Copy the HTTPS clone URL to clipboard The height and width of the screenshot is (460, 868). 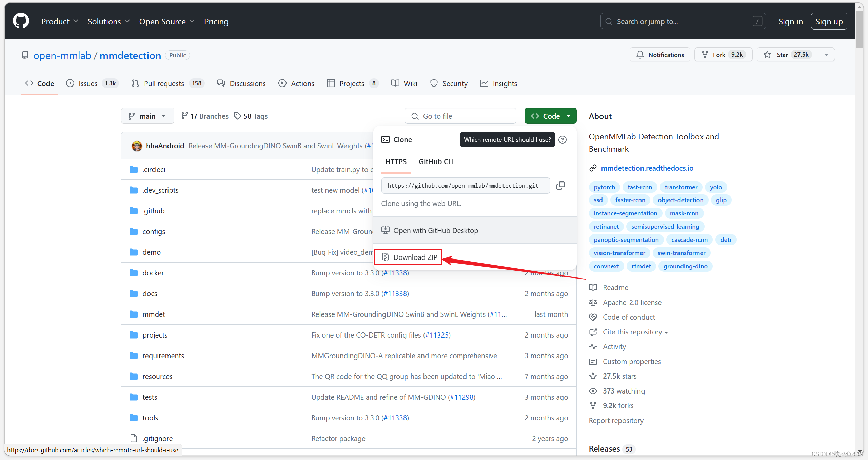[x=560, y=186]
